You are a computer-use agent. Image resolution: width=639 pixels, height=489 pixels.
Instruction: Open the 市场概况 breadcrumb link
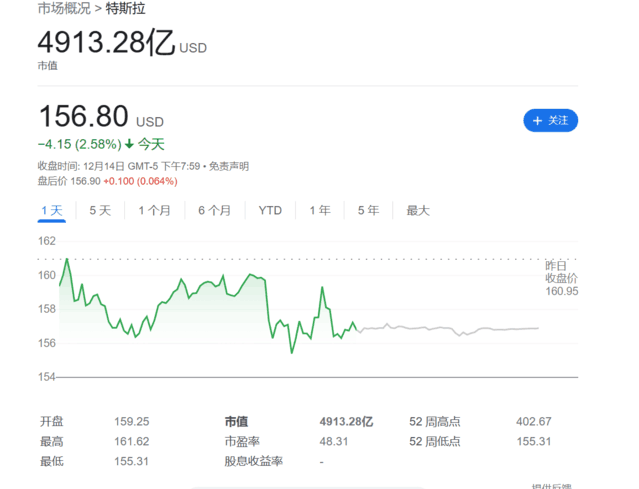click(64, 9)
